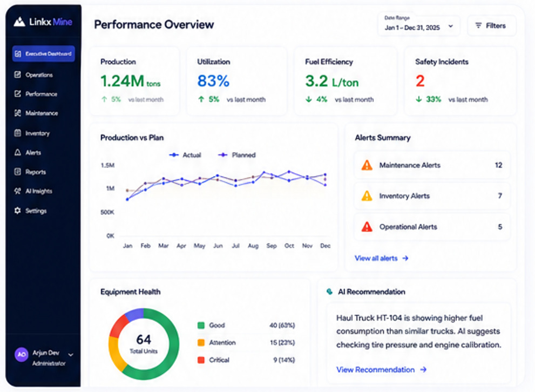Screen dimensions: 535x392
Task: Click the orange Maintenance Alerts warning icon
Action: [367, 165]
